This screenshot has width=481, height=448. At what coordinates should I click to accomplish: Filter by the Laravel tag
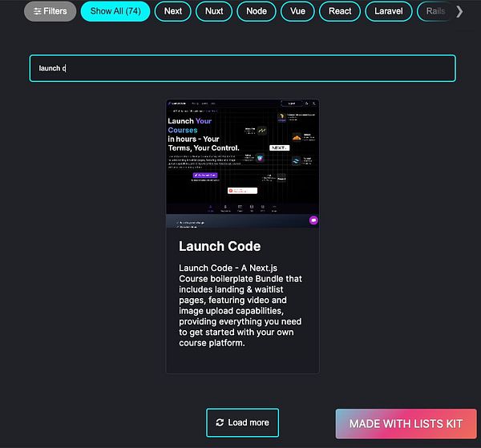pyautogui.click(x=388, y=11)
